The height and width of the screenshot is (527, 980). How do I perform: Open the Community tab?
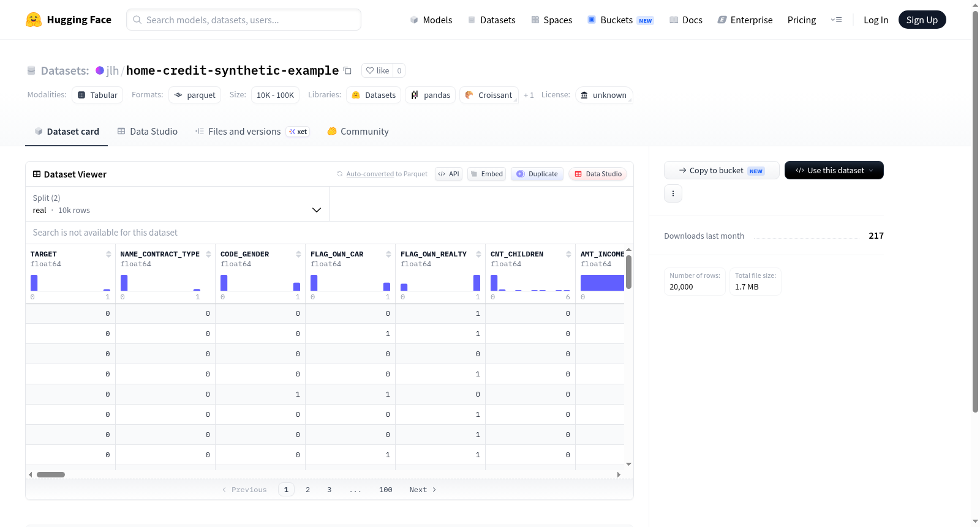[x=358, y=132]
